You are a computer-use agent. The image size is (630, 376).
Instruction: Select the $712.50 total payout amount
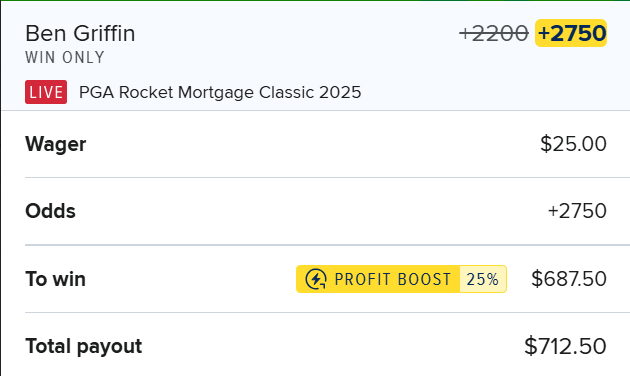click(565, 346)
